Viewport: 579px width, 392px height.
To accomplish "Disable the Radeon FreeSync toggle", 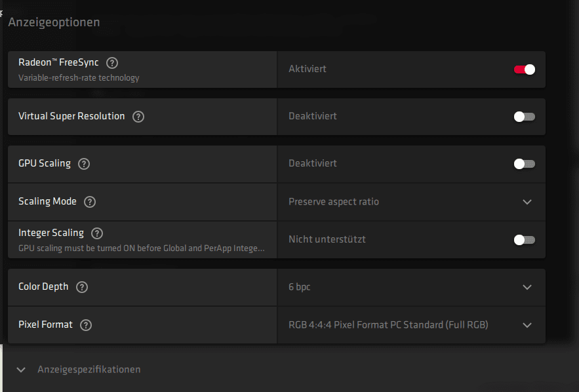I will 524,69.
